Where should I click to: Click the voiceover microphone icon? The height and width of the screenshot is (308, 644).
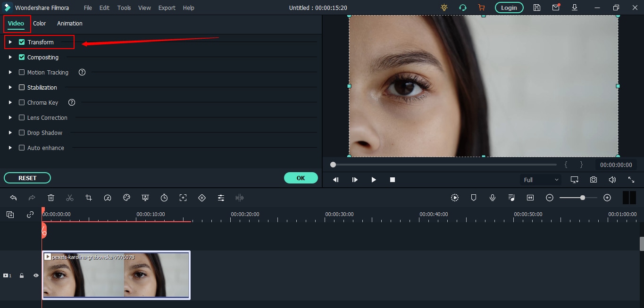(493, 198)
